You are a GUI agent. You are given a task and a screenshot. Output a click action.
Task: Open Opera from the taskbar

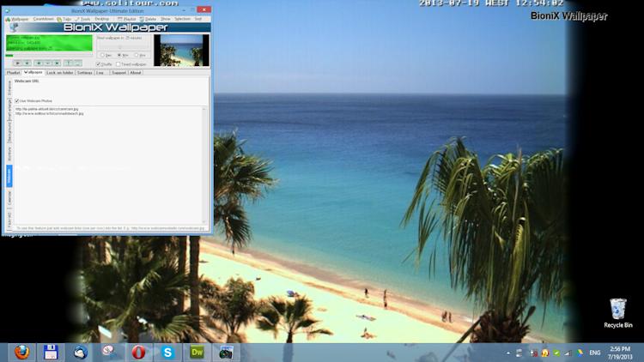138,353
